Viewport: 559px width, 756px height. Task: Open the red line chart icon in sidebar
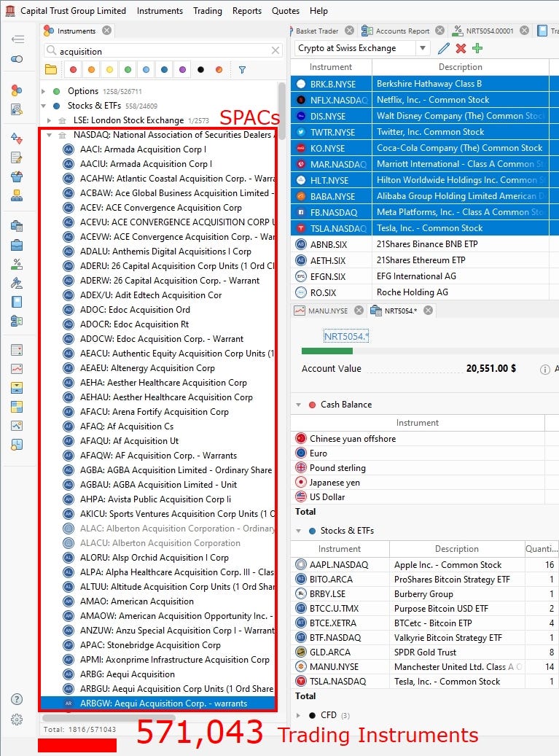(17, 369)
